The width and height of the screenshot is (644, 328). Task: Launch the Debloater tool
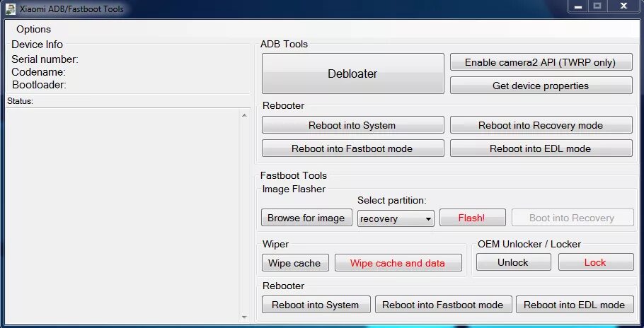tap(353, 74)
